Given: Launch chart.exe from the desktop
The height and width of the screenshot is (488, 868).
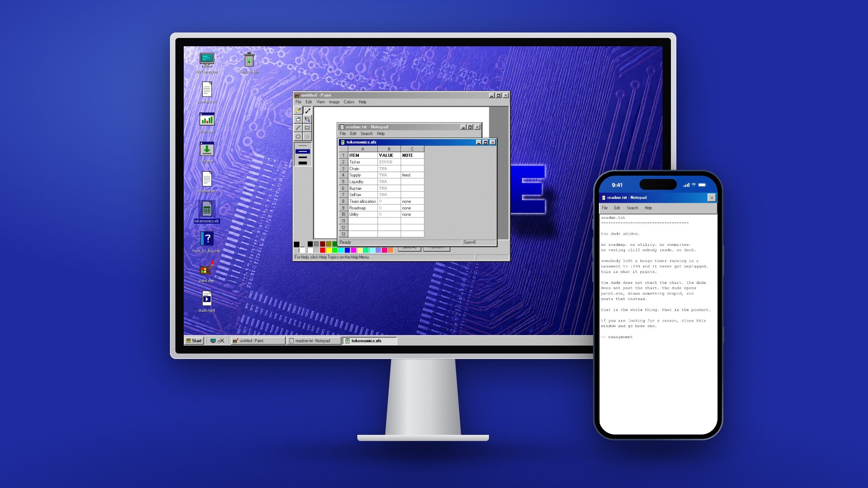Looking at the screenshot, I should (207, 123).
